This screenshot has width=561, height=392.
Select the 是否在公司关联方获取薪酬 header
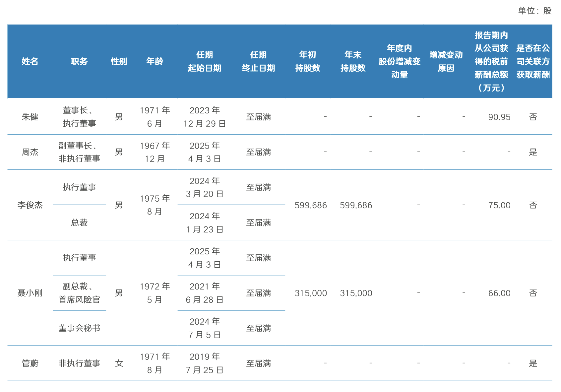coord(533,61)
